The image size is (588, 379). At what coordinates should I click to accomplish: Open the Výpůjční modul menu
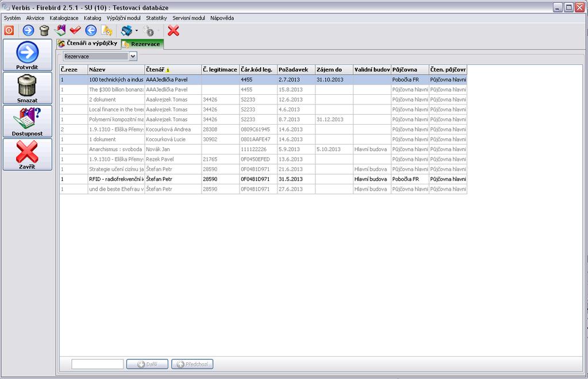[124, 18]
